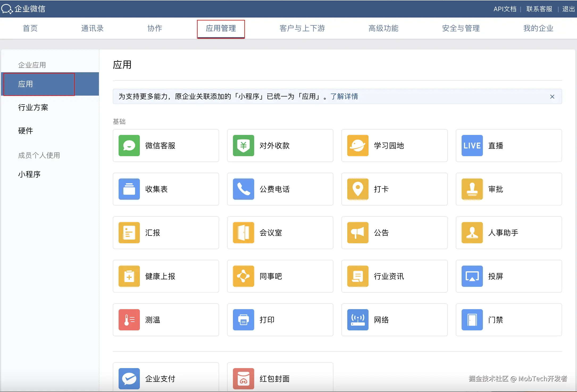The height and width of the screenshot is (392, 577).
Task: Select the 公费电话 phone icon
Action: point(243,189)
